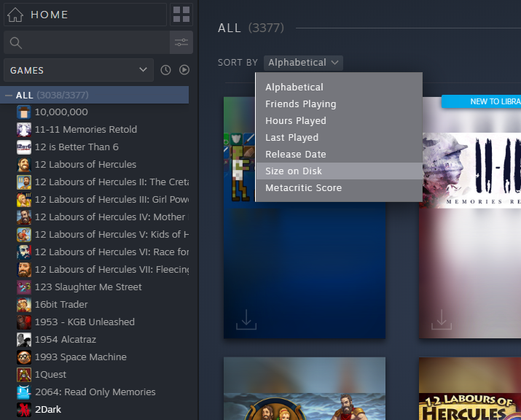Click 12 Labours of Hercules III icon
This screenshot has width=521, height=420.
24,200
